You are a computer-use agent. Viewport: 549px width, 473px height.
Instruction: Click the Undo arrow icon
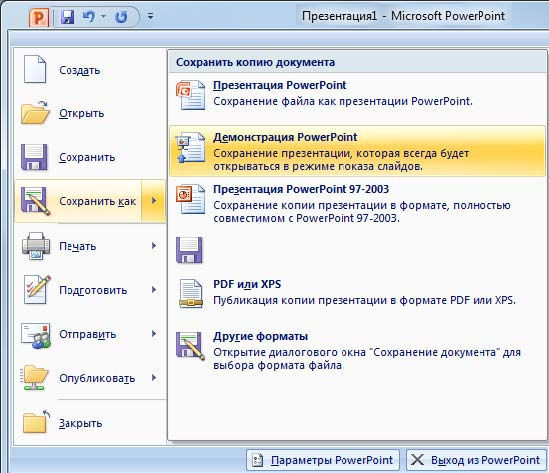tap(89, 16)
